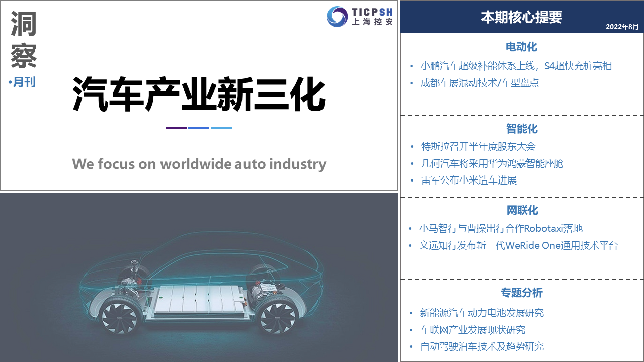644x362 pixels.
Task: Click the middle blue underline bar
Action: pyautogui.click(x=199, y=128)
